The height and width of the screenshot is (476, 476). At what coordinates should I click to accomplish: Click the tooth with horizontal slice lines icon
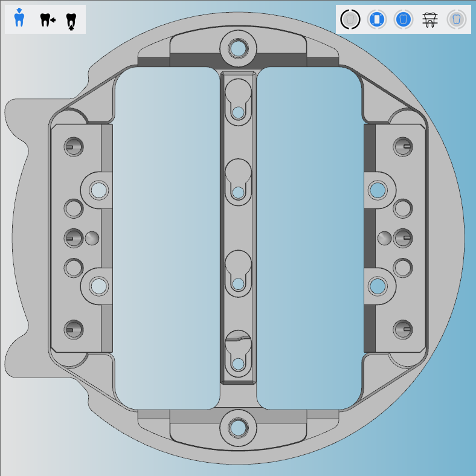tap(430, 20)
